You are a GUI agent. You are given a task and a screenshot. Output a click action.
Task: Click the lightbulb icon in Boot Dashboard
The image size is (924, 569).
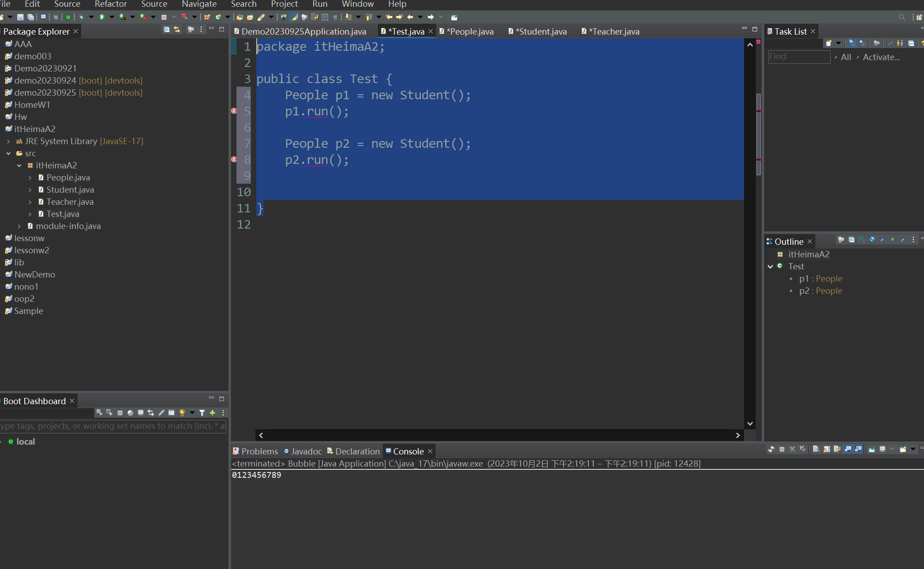182,413
